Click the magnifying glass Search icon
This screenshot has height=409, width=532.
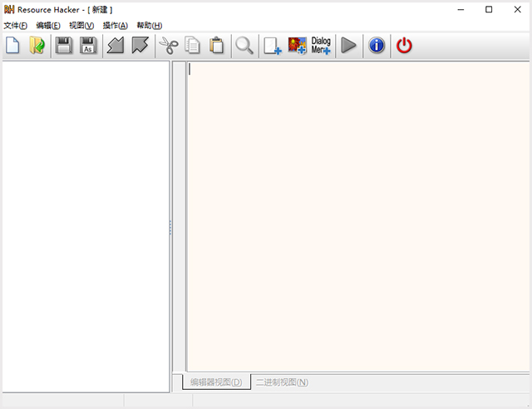(x=244, y=46)
